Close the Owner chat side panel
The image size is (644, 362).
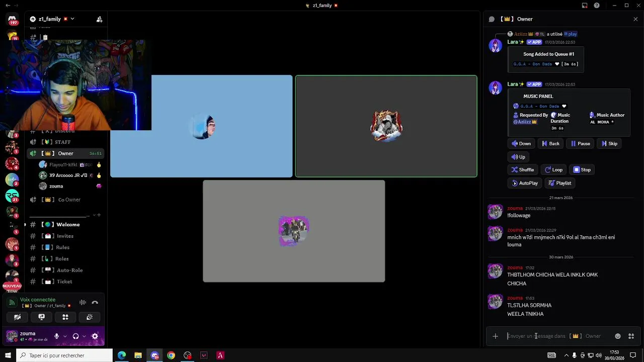point(635,19)
